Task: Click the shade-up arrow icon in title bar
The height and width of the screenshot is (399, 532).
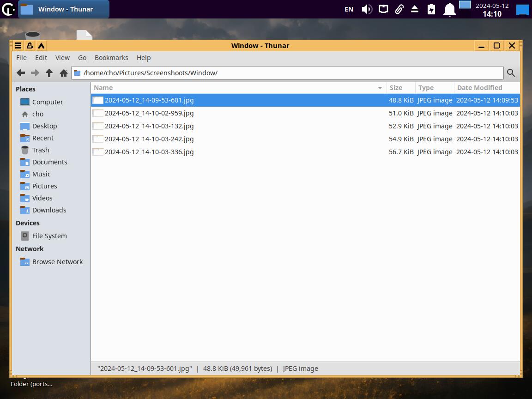Action: coord(42,45)
